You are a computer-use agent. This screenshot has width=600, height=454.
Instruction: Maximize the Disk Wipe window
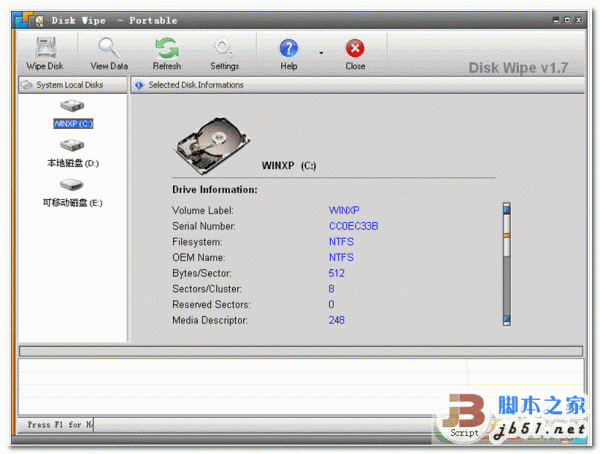pyautogui.click(x=567, y=20)
